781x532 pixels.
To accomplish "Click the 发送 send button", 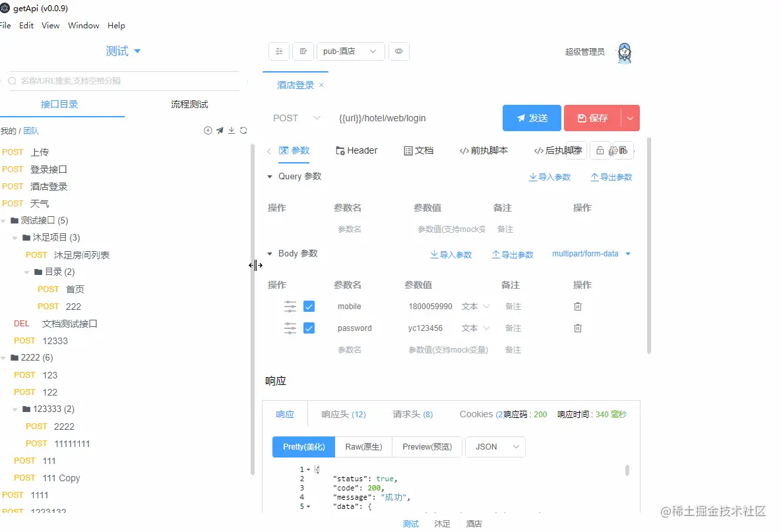I will pos(532,118).
